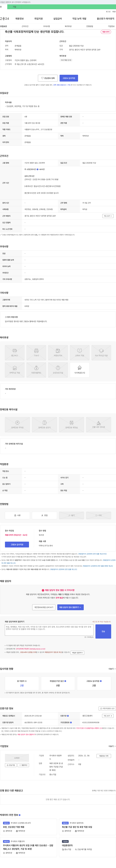Click the 전송 send button
116x868 pixels.
click(103, 631)
